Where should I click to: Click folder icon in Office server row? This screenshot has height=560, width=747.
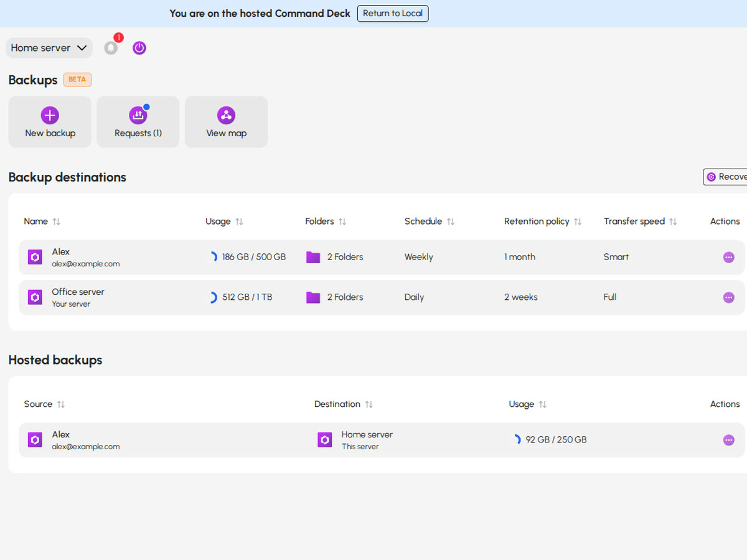[x=313, y=297]
